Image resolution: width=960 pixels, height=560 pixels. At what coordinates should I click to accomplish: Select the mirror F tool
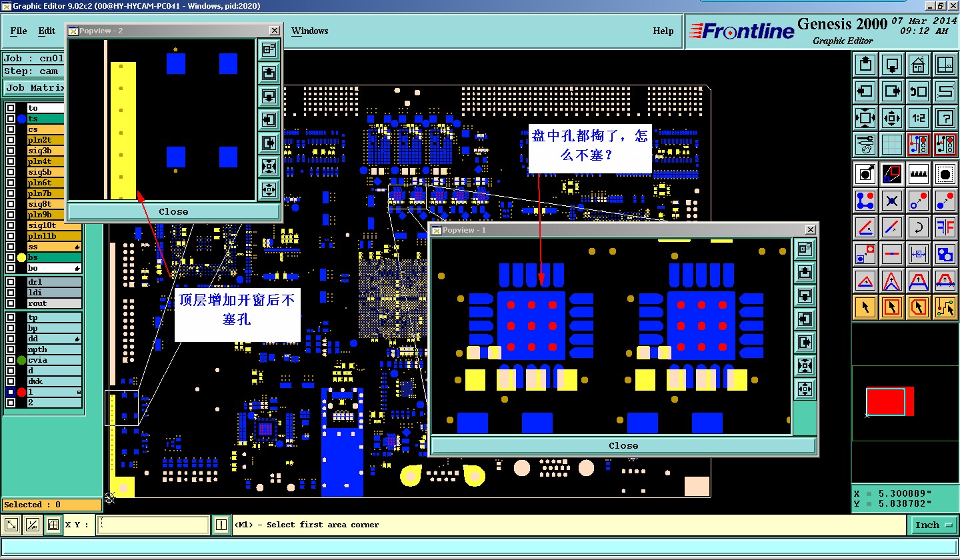945,227
